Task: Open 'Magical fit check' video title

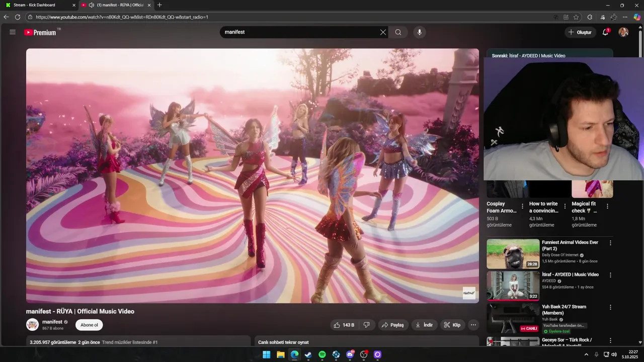Action: pyautogui.click(x=584, y=207)
